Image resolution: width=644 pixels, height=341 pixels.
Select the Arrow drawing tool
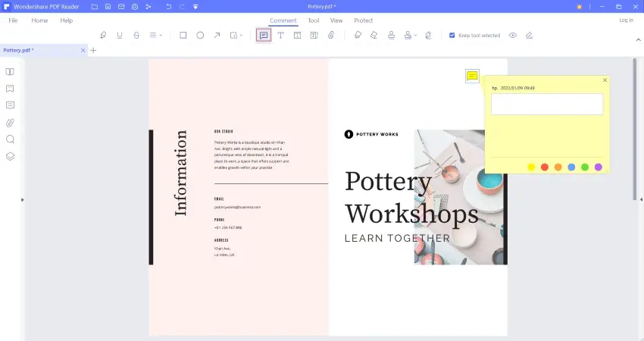(217, 36)
